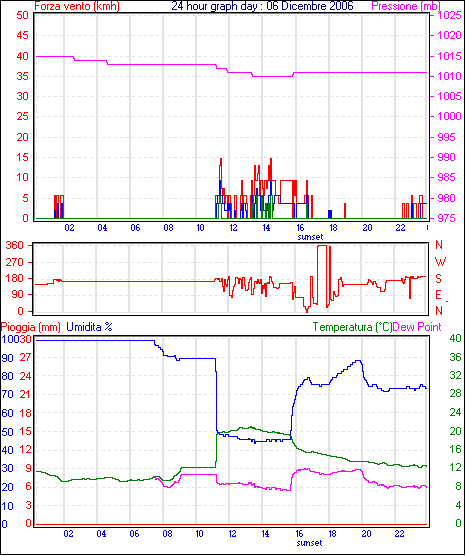Click the 1015 pressure axis tick

(x=449, y=56)
